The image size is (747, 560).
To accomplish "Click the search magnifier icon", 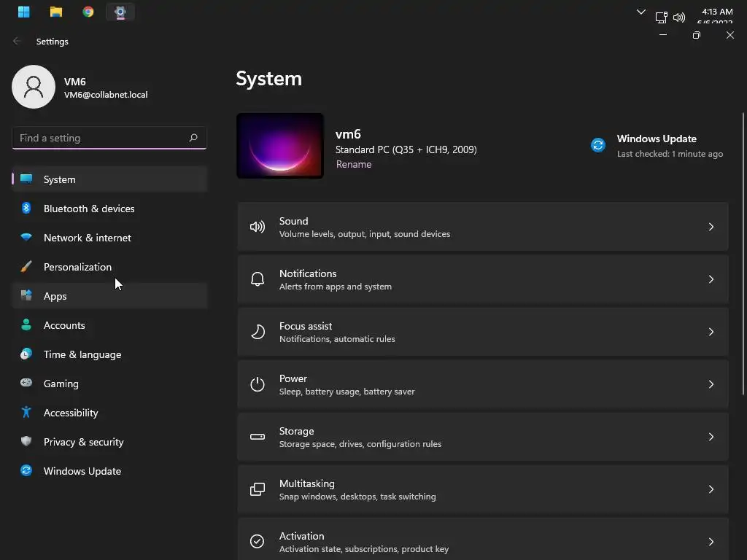I will click(x=193, y=138).
